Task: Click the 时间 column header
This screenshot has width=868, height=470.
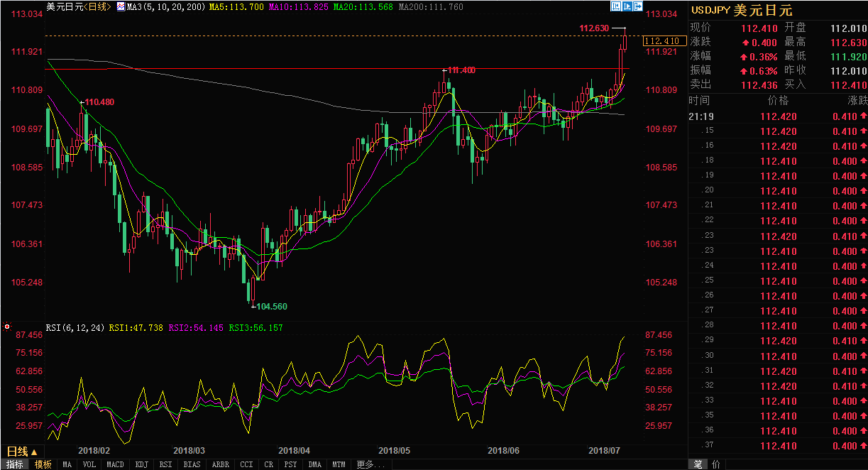Action: pos(699,101)
